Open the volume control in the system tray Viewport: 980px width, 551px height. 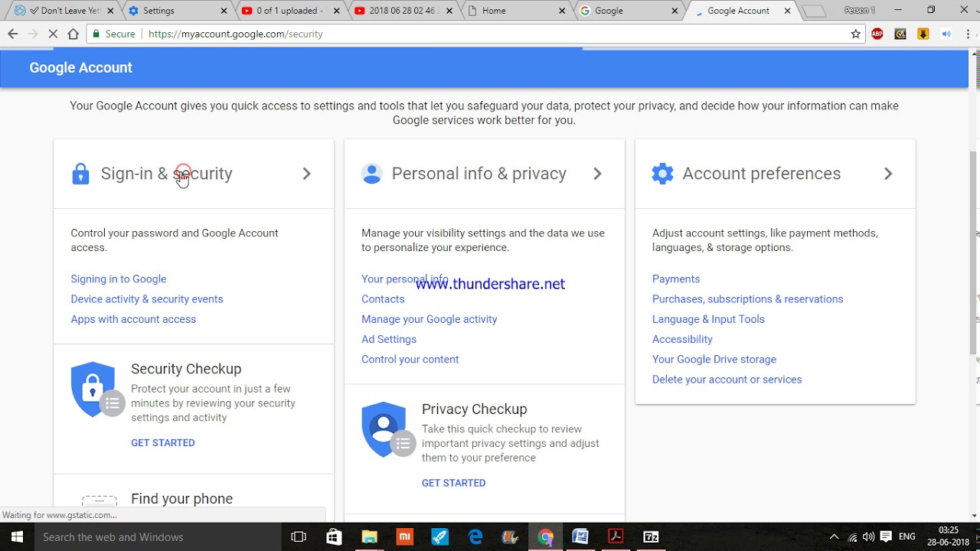[x=868, y=537]
